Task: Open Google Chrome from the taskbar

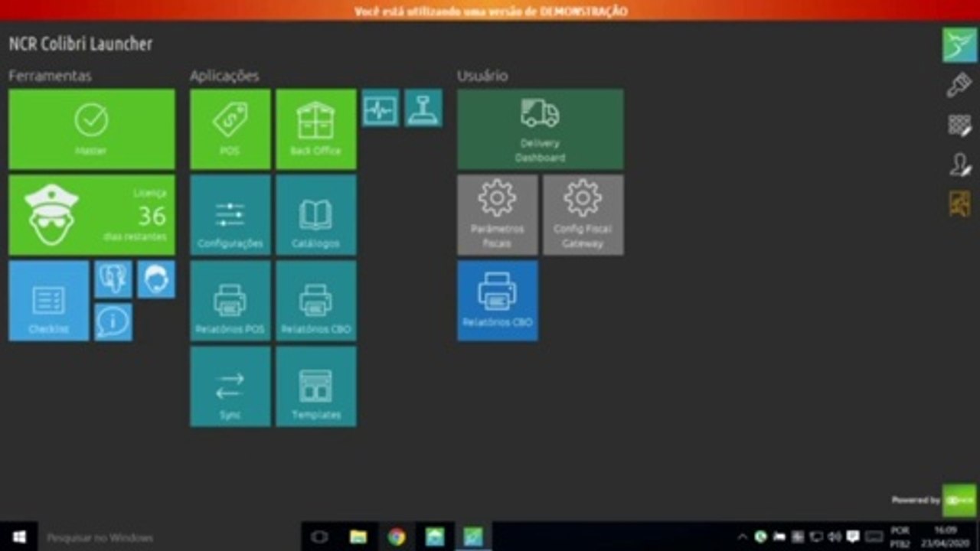Action: click(397, 537)
